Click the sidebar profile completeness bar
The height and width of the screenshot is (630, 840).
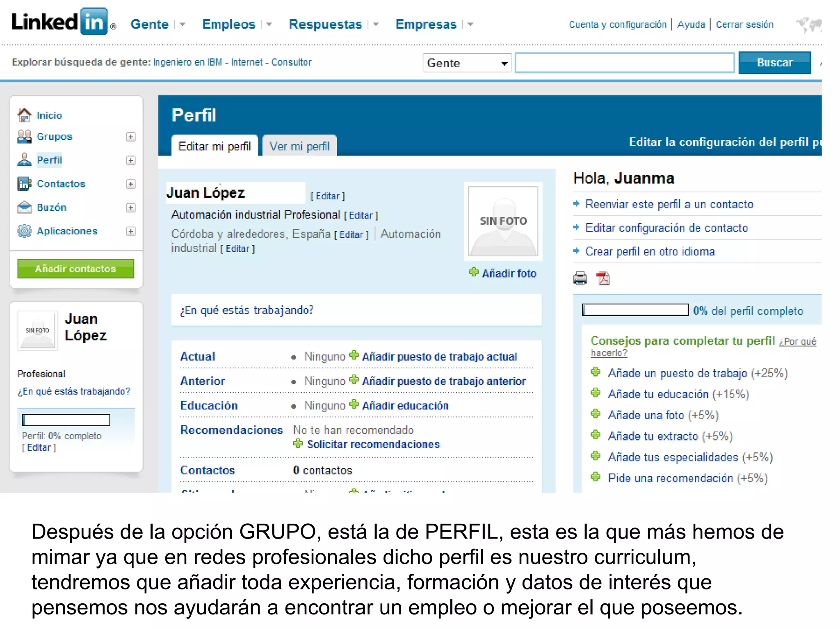(x=66, y=420)
